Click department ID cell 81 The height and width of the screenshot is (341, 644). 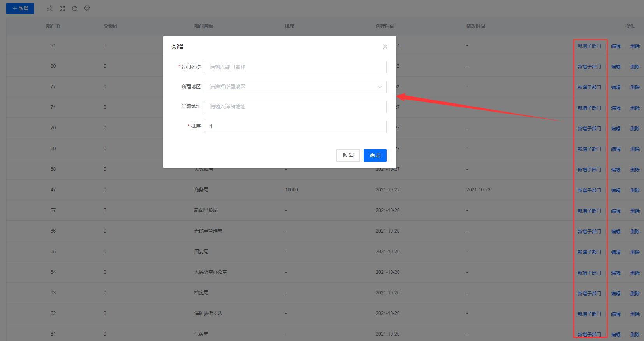pos(53,45)
